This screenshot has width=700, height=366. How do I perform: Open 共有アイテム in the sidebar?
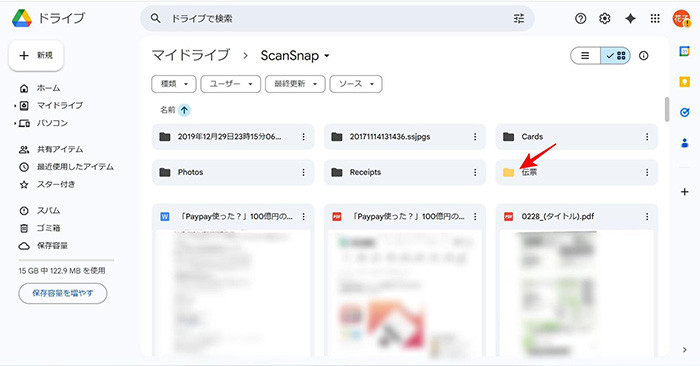point(60,150)
